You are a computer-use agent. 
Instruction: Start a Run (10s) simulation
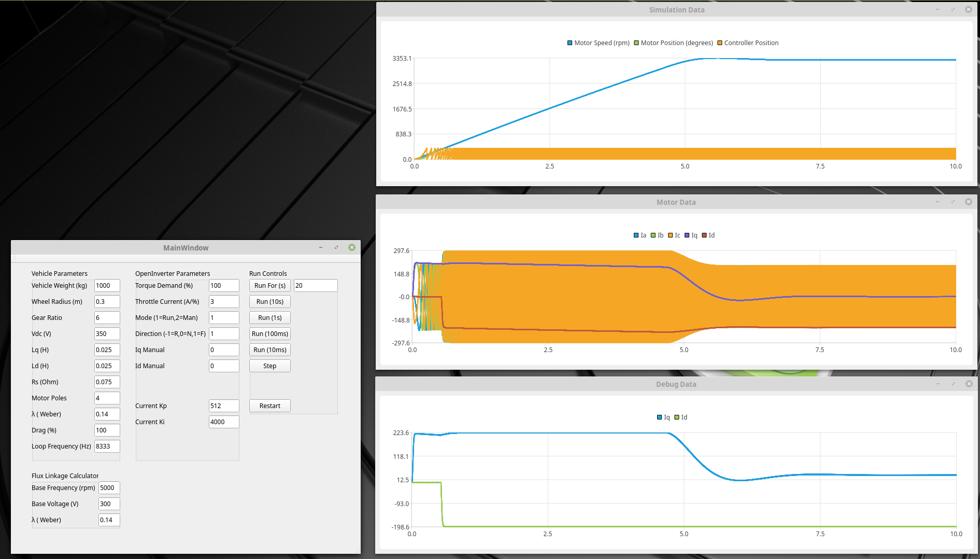pos(269,302)
